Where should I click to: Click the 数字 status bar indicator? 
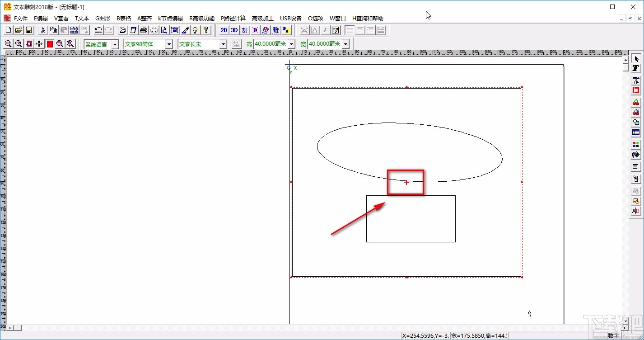point(613,335)
